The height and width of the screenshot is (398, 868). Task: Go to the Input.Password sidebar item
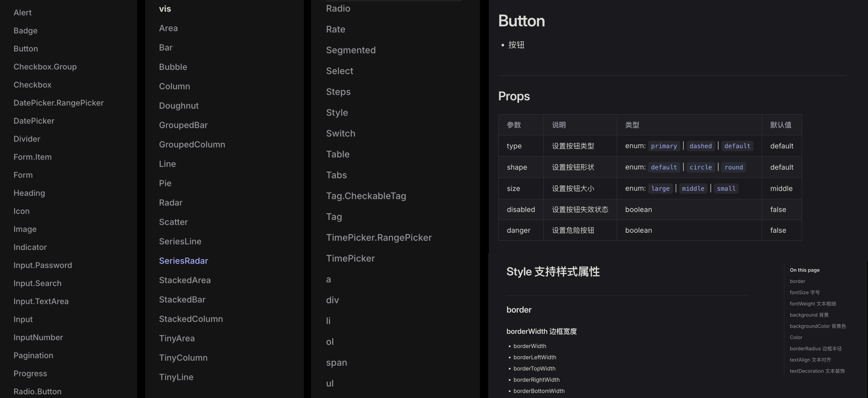[x=42, y=265]
